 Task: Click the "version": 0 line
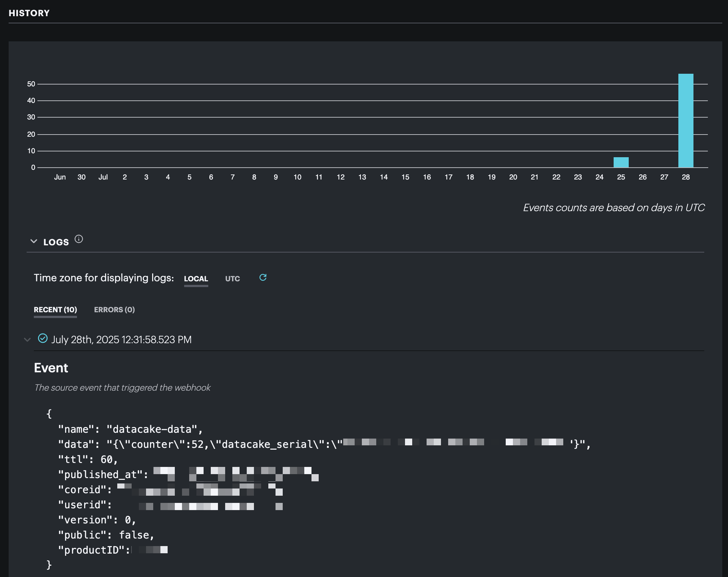pos(97,520)
